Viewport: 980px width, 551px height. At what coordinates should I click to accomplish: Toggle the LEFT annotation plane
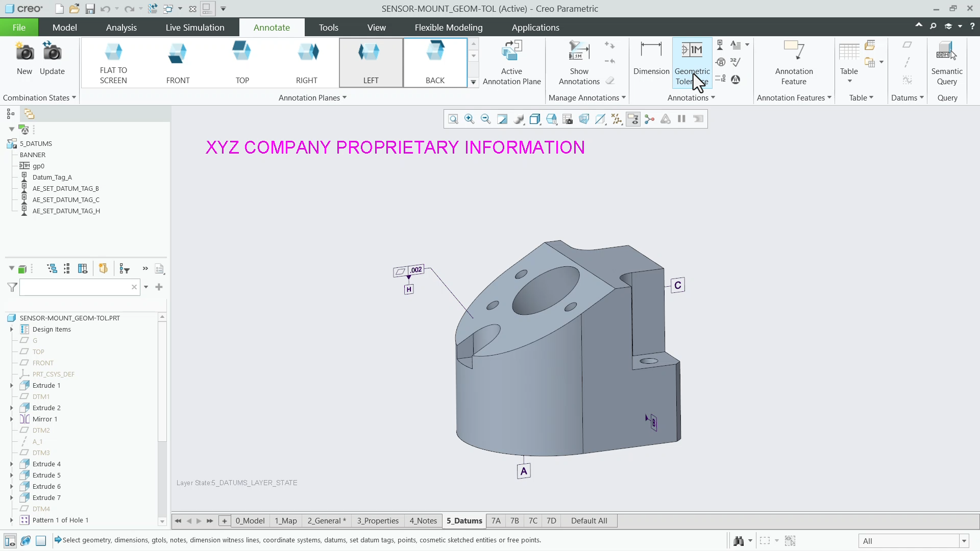pos(371,63)
